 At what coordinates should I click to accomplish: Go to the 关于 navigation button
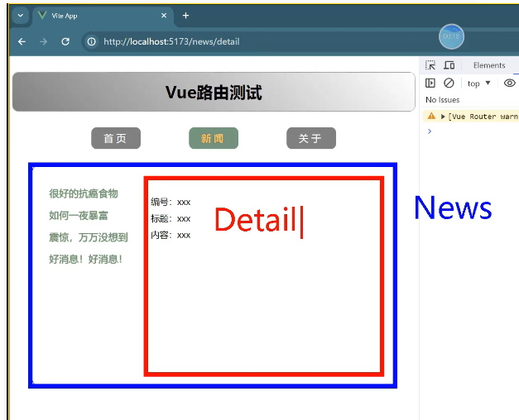(x=311, y=138)
